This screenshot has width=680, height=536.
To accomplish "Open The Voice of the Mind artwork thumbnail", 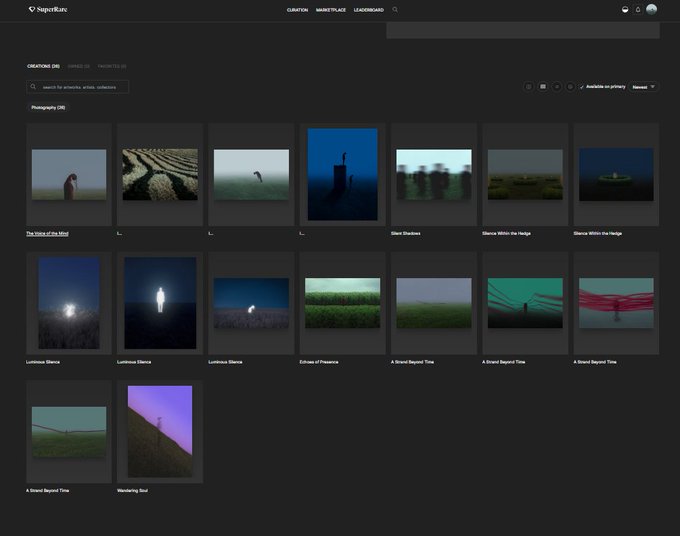I will click(69, 175).
